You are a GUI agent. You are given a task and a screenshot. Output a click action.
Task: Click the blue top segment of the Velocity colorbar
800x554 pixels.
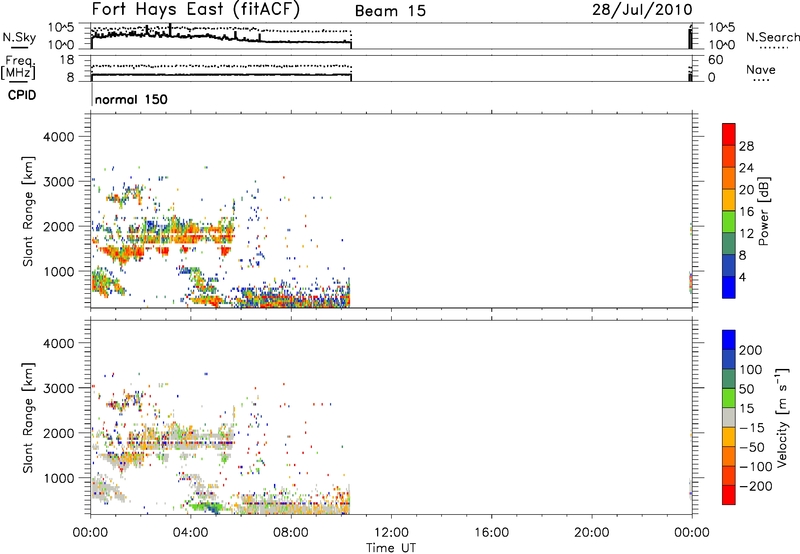[729, 340]
